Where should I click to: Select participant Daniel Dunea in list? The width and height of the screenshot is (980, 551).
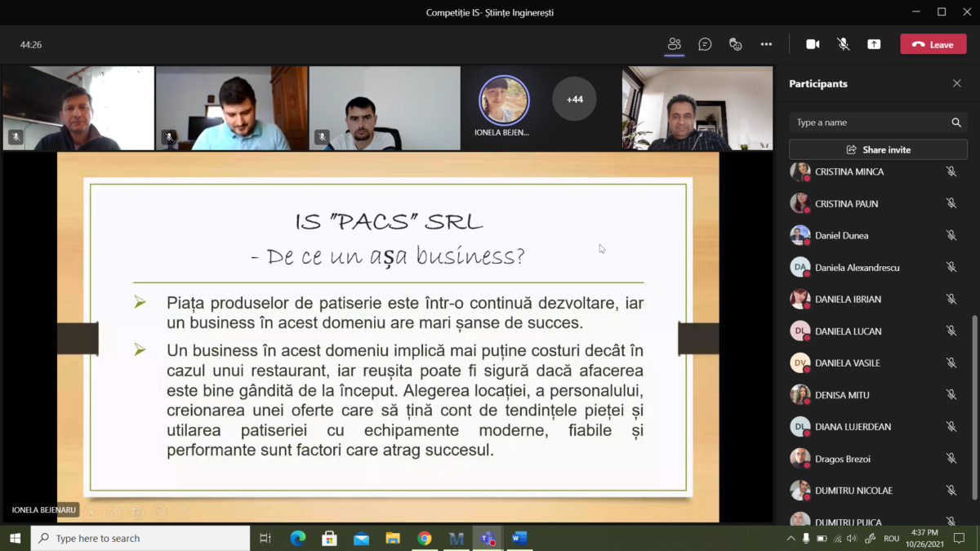841,235
